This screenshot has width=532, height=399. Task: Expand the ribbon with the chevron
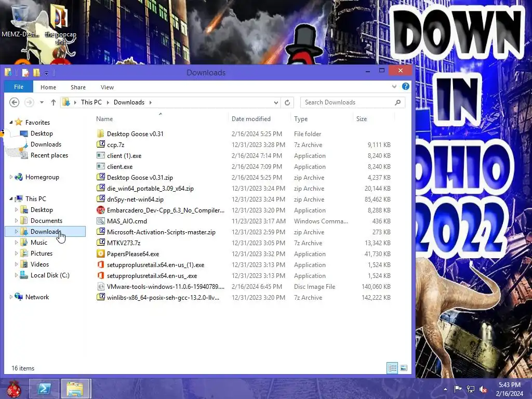[394, 87]
